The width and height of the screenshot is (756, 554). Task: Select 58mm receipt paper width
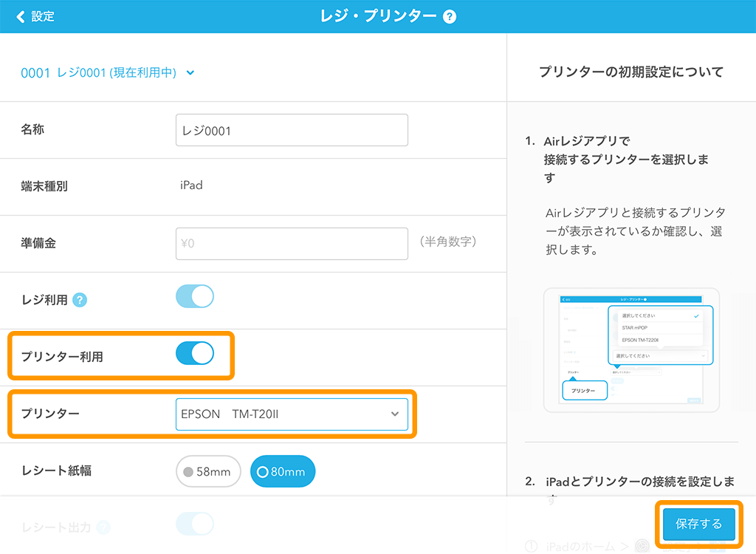[x=208, y=471]
